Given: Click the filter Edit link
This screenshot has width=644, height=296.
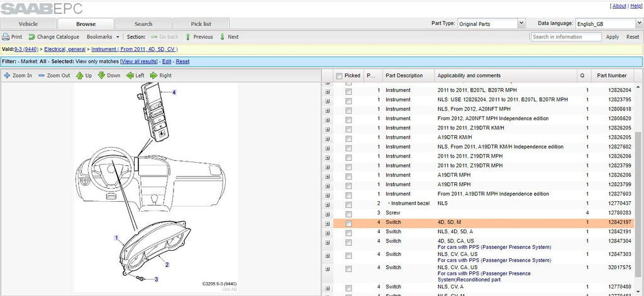Looking at the screenshot, I should click(166, 62).
